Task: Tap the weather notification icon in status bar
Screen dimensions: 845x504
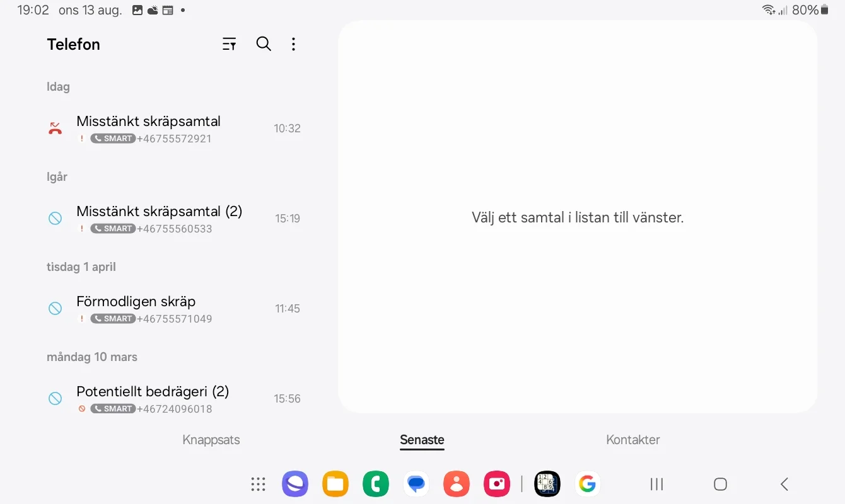Action: pyautogui.click(x=153, y=10)
